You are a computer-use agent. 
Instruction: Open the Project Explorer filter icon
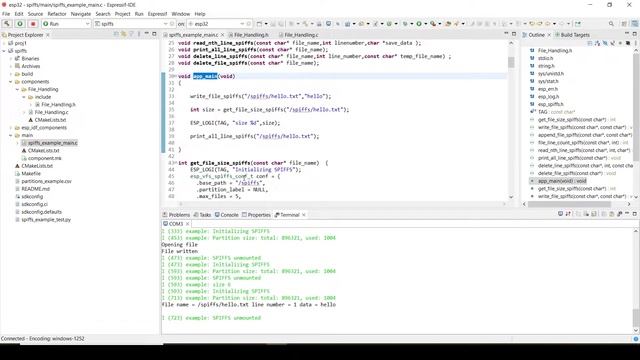[131, 34]
